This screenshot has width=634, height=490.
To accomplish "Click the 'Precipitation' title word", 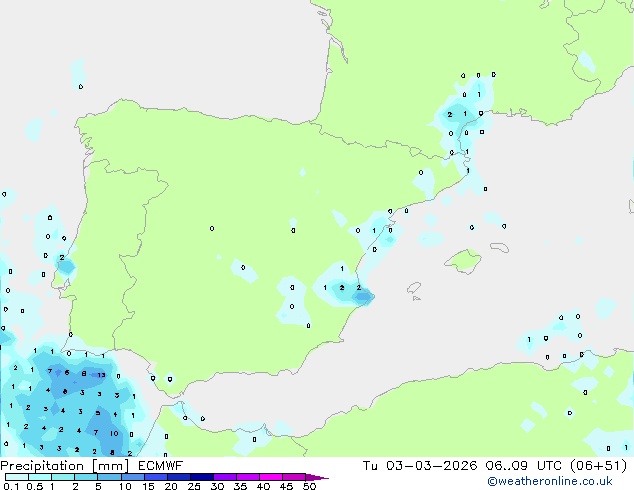I will point(42,466).
